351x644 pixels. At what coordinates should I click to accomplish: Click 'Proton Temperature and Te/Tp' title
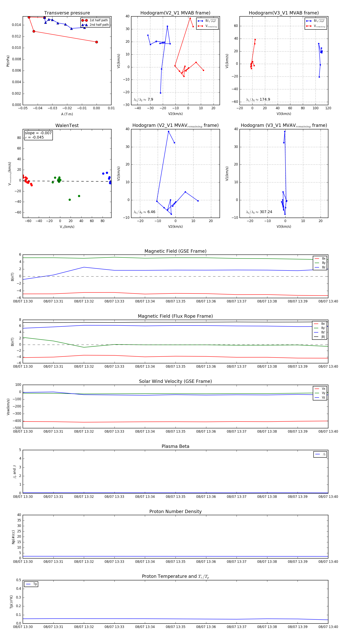[175, 576]
